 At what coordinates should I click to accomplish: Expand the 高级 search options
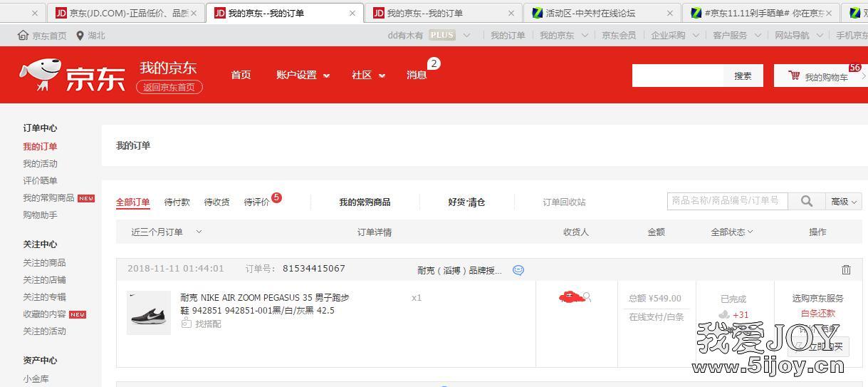(844, 202)
